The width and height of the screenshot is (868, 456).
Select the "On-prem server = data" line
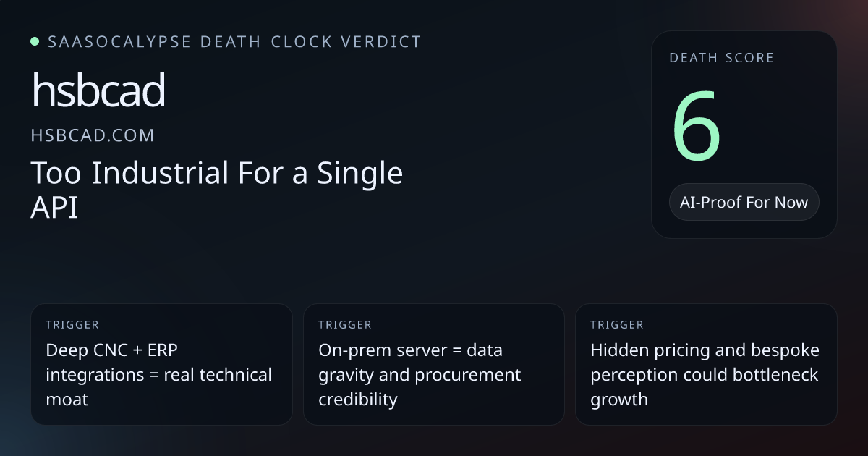click(410, 350)
